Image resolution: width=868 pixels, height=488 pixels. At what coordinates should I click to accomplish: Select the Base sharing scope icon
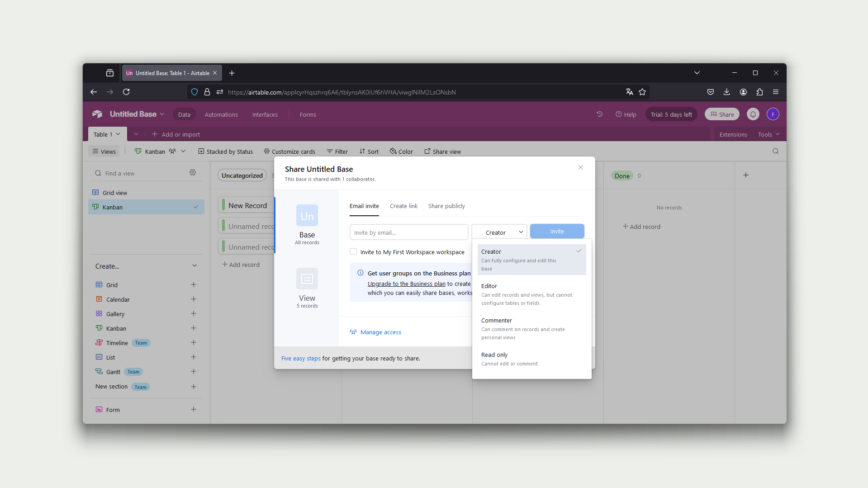coord(307,216)
